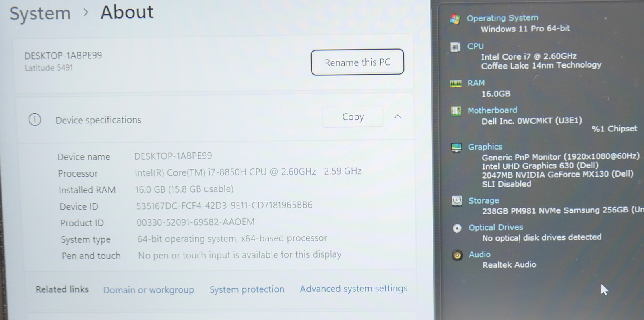Image resolution: width=644 pixels, height=320 pixels.
Task: Select the text 'Windows 11 Pro 64-bit'
Action: [525, 29]
